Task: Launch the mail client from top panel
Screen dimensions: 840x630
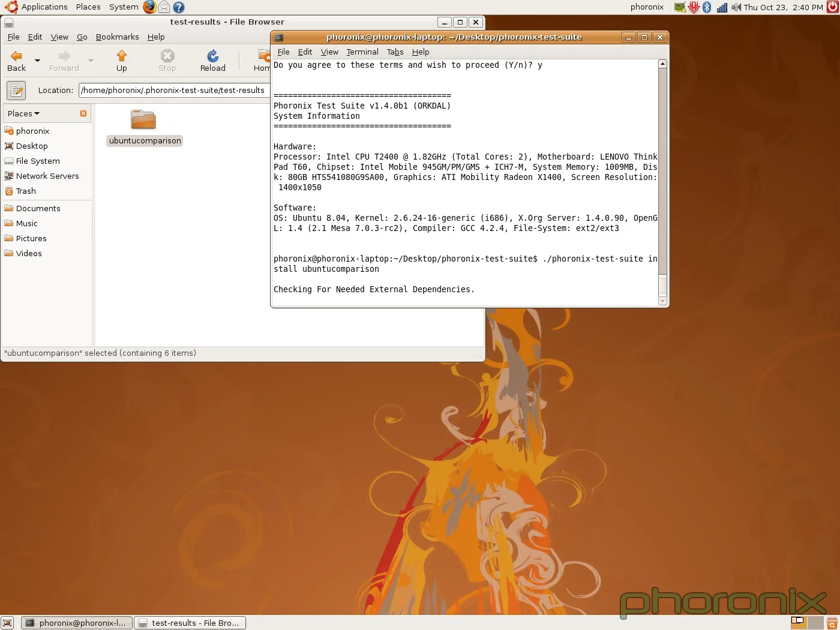Action: [x=164, y=7]
